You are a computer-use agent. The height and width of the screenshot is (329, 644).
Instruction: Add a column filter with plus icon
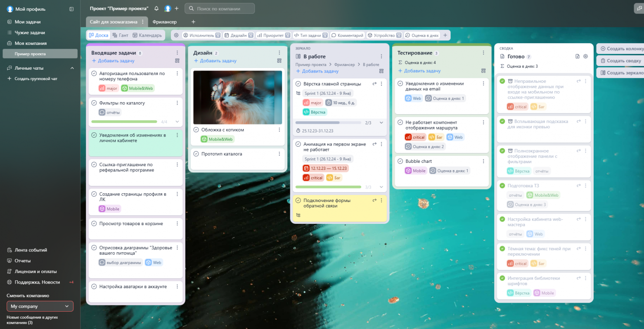click(445, 35)
